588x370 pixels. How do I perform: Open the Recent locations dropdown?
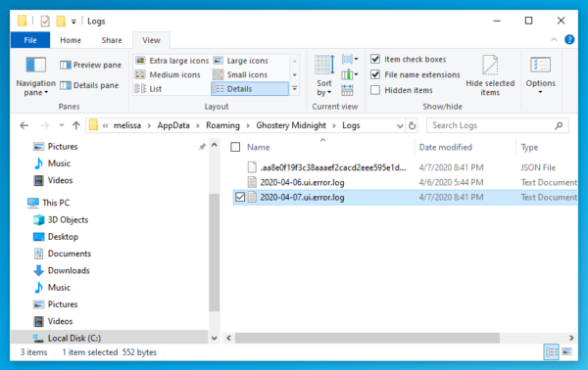(62, 125)
